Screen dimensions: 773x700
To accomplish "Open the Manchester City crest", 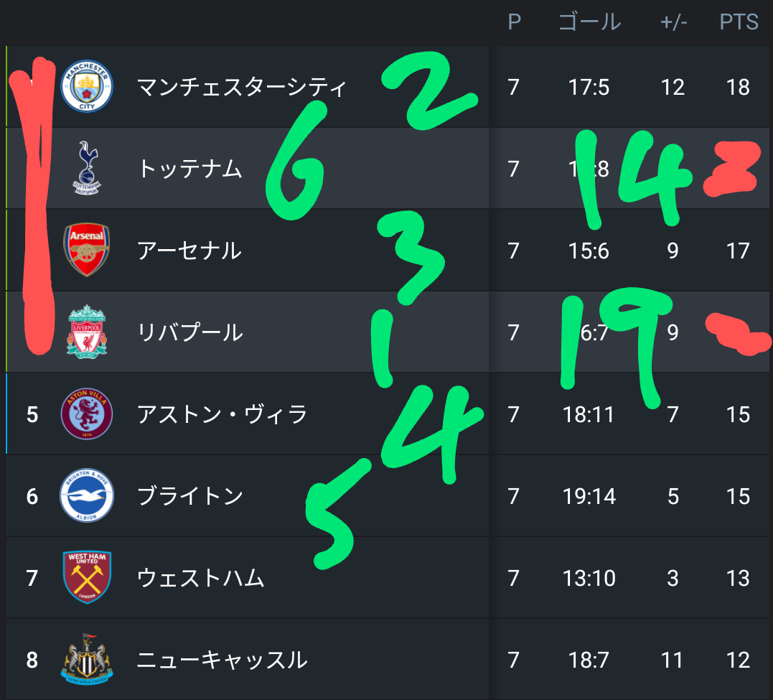I will 87,86.
